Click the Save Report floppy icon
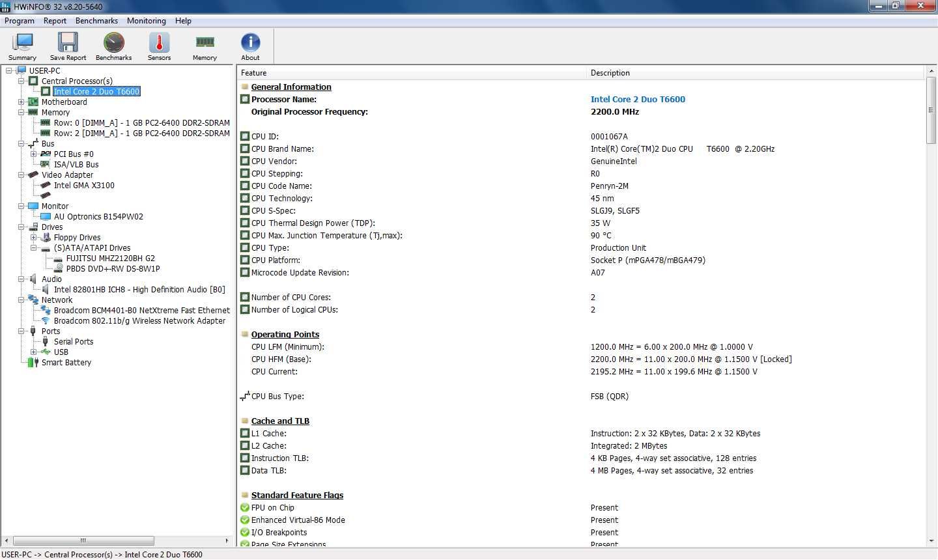The image size is (938, 560). coord(68,46)
